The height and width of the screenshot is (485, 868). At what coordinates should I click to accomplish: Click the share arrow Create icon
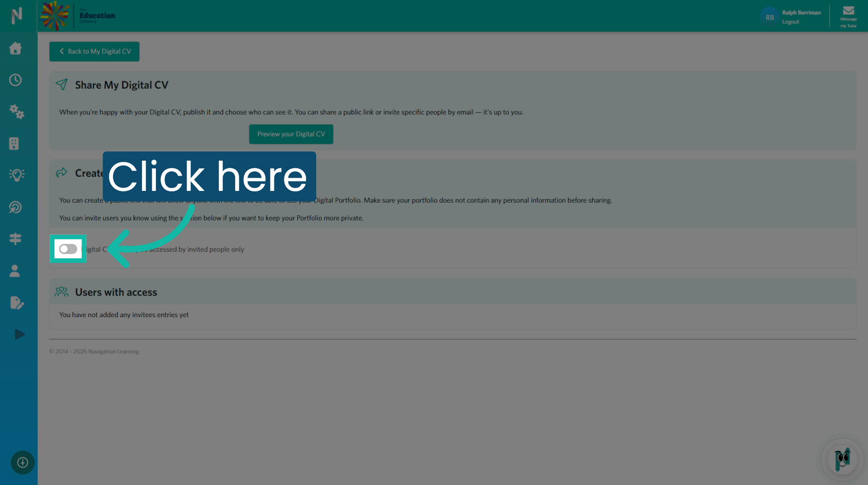pyautogui.click(x=61, y=173)
